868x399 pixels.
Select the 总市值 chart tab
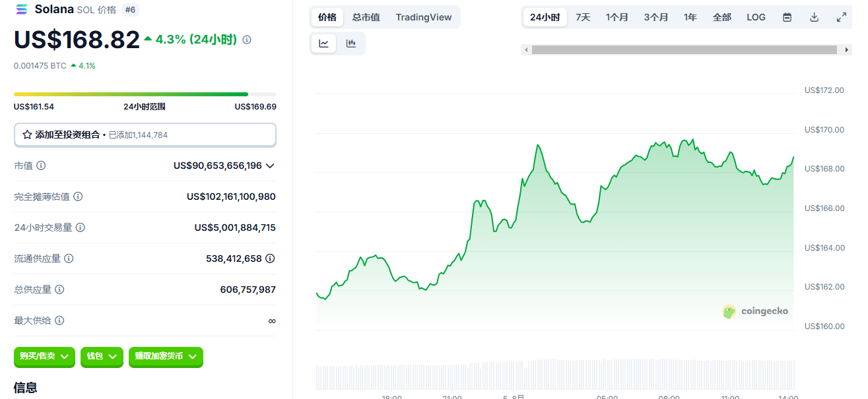pyautogui.click(x=366, y=17)
